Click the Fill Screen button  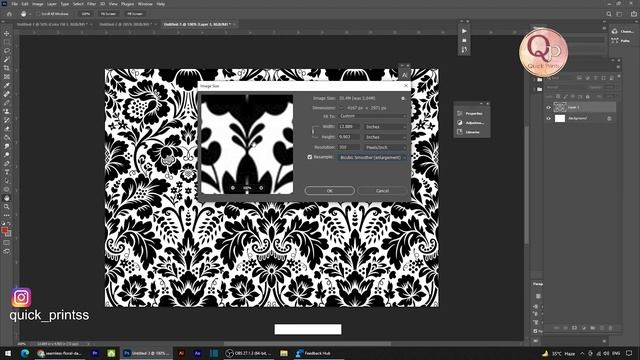click(x=135, y=14)
